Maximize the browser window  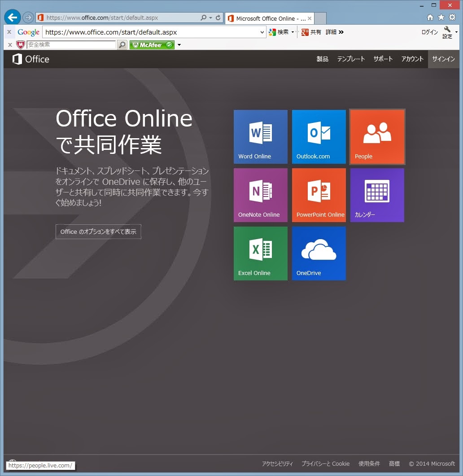point(434,5)
